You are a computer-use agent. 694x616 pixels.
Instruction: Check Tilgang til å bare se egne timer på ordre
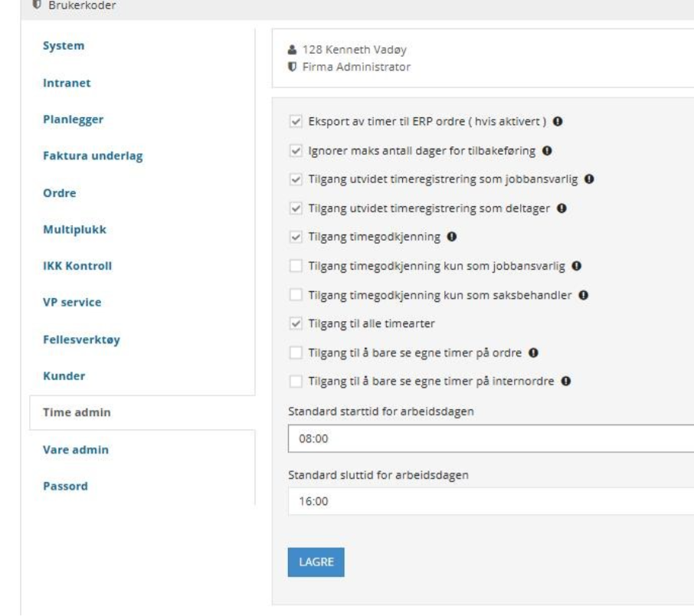(x=296, y=352)
